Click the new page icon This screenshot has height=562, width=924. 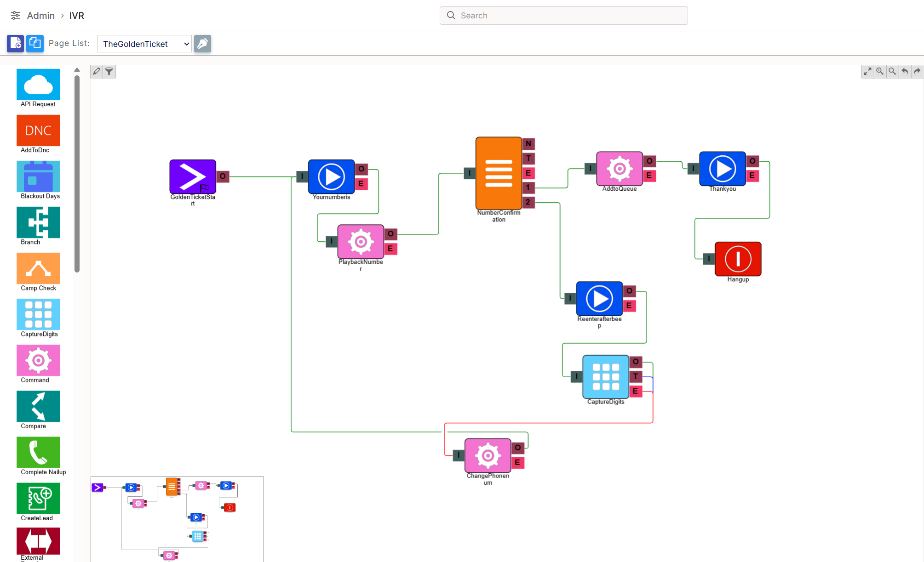pos(15,44)
